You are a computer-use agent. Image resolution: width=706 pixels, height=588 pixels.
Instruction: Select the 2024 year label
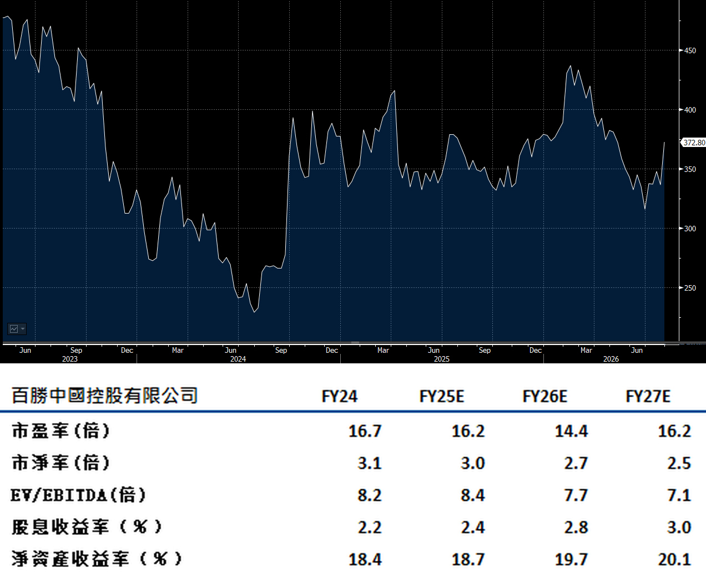coord(238,359)
